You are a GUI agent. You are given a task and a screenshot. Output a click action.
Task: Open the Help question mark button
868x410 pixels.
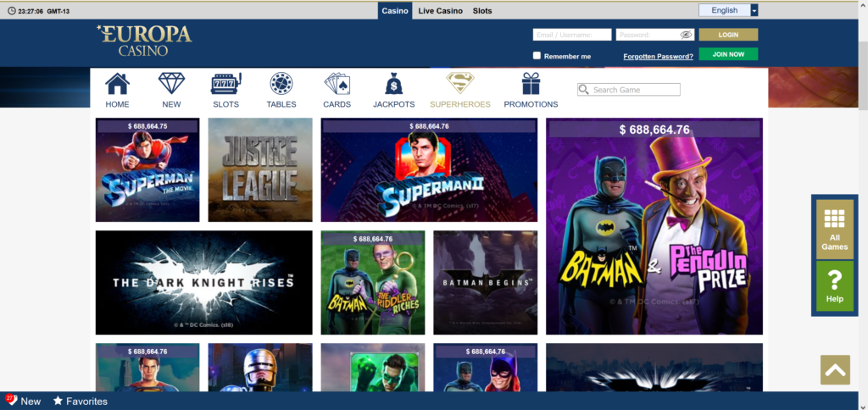click(x=835, y=286)
